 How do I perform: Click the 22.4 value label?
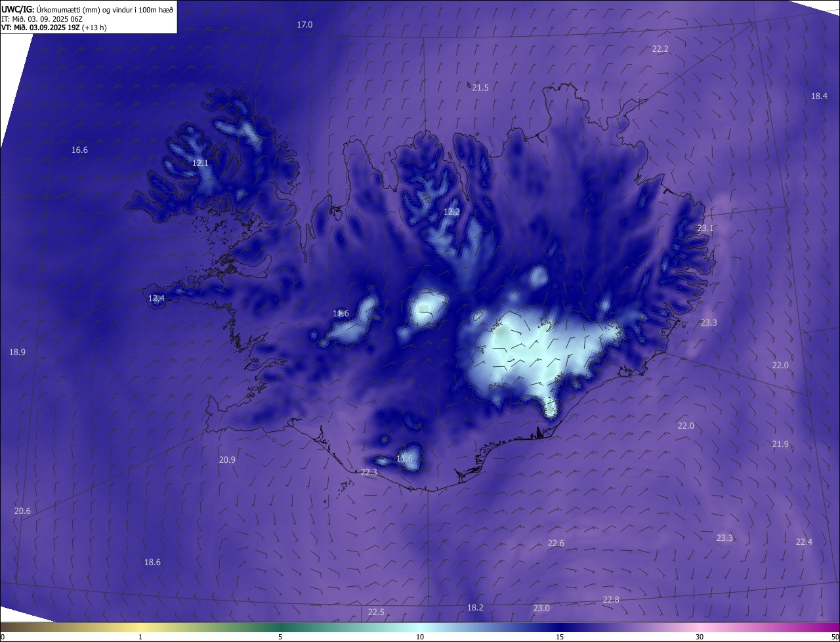(804, 542)
